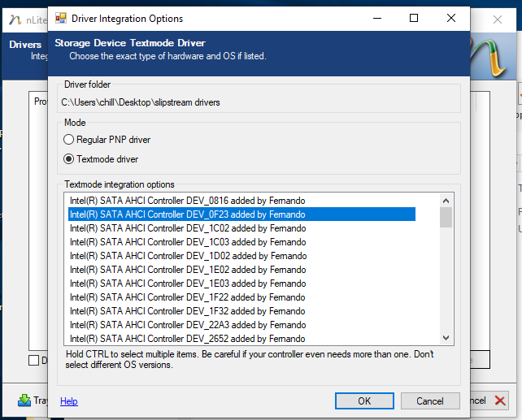Select the DEV_0F23 SATA AHCI Controller entry

pos(241,214)
